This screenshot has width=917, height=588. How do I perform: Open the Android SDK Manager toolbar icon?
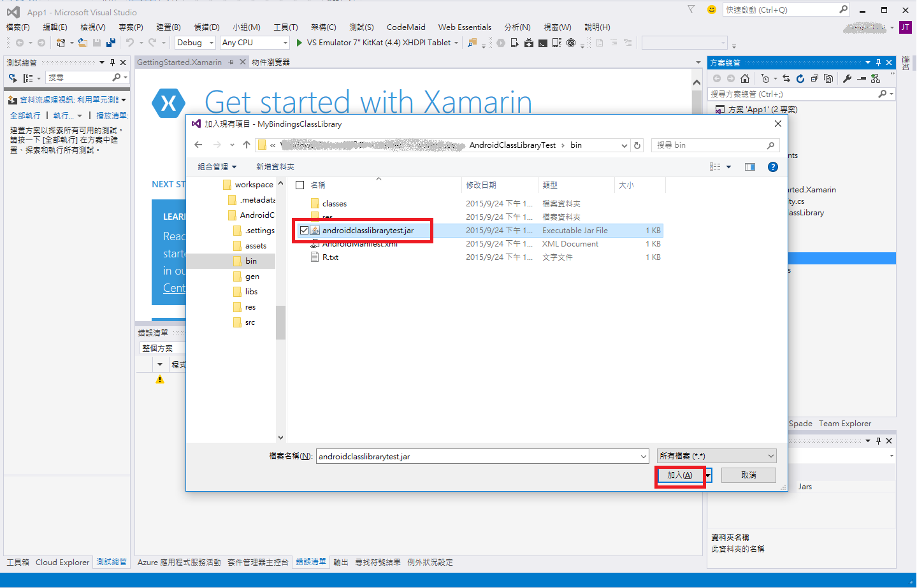(529, 43)
